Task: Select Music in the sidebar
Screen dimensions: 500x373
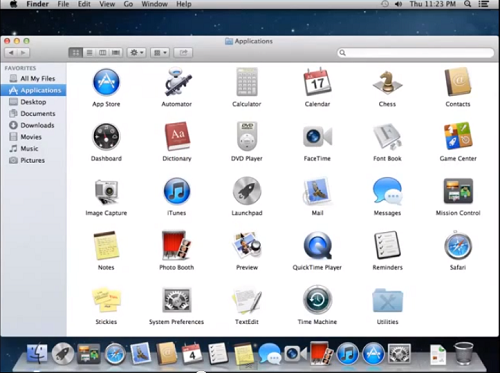Action: point(33,148)
